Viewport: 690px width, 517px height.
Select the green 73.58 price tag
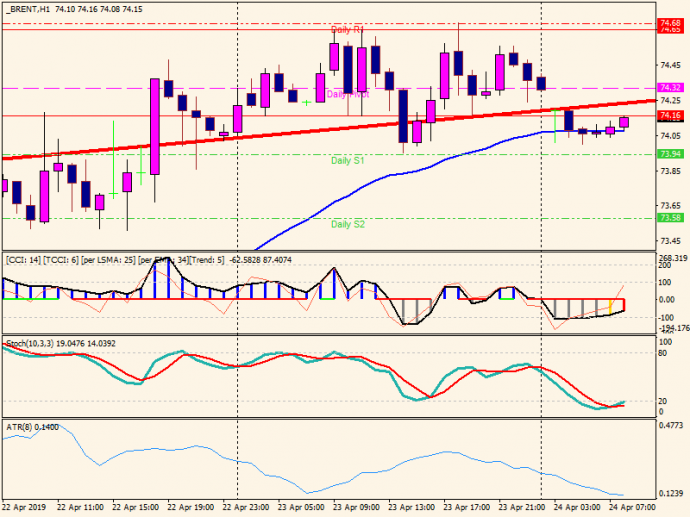(x=670, y=218)
